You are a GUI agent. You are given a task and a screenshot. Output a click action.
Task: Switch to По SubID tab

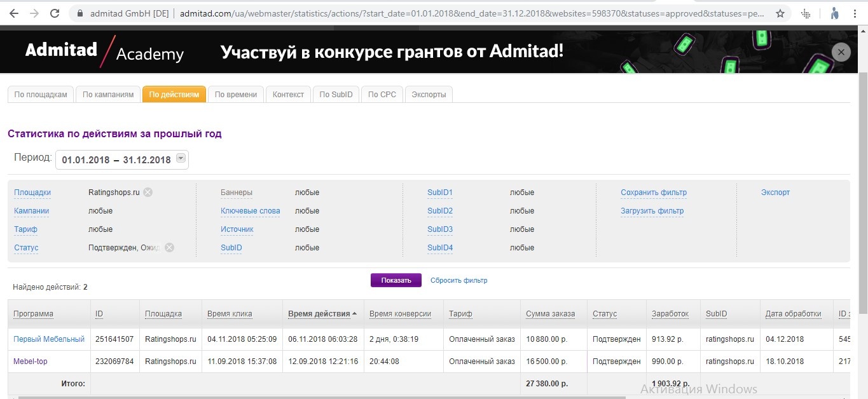coord(336,94)
